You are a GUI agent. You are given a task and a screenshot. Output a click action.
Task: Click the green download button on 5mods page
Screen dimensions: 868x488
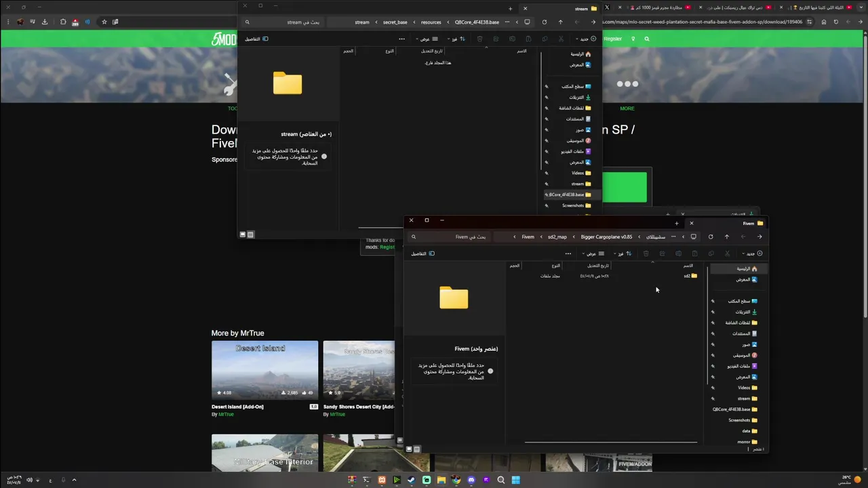pos(625,187)
